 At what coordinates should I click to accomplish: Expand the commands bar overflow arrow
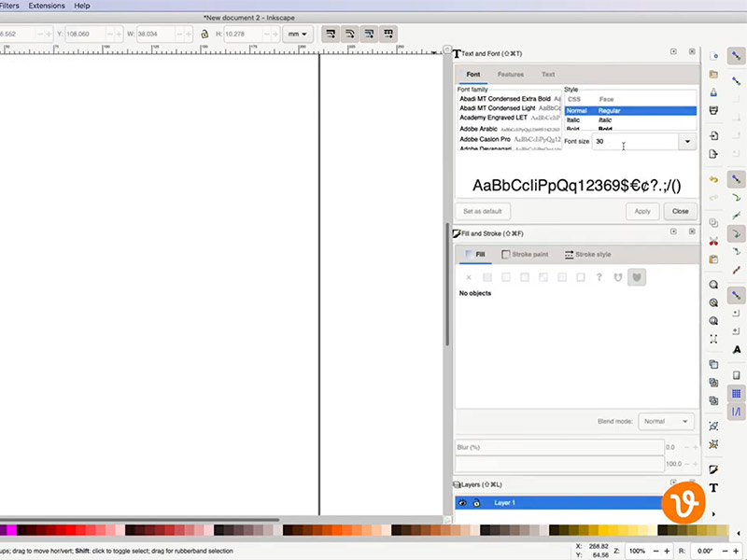coord(713,514)
